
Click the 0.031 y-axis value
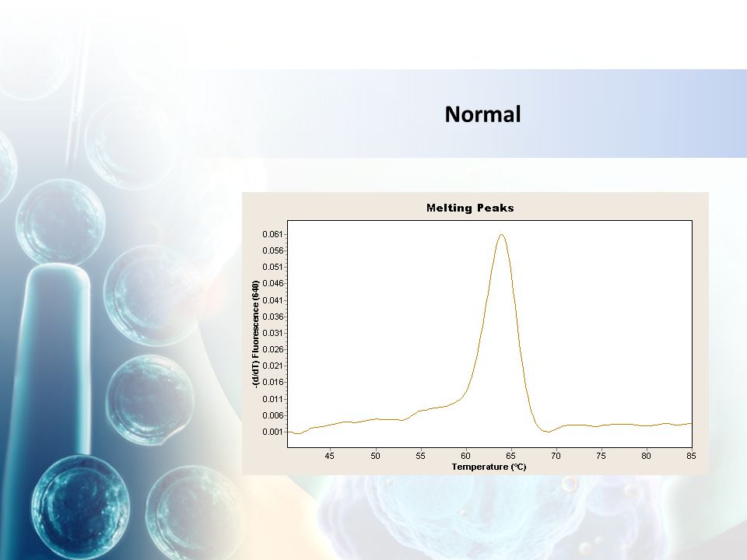pos(272,333)
